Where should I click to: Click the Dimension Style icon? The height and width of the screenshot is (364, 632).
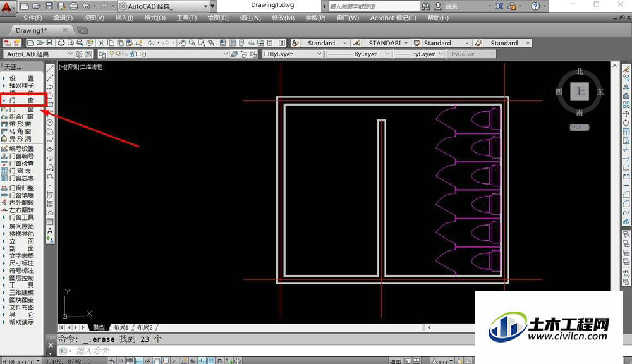point(356,43)
